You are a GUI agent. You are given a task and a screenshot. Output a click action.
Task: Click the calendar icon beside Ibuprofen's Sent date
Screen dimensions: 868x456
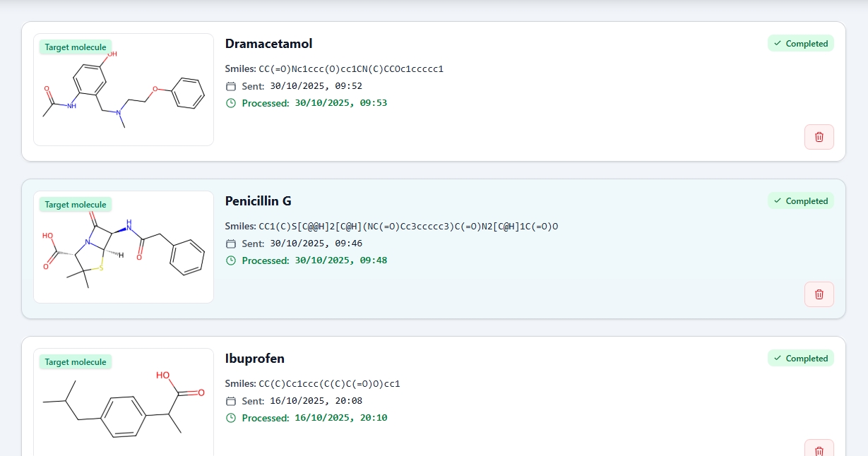pos(230,401)
